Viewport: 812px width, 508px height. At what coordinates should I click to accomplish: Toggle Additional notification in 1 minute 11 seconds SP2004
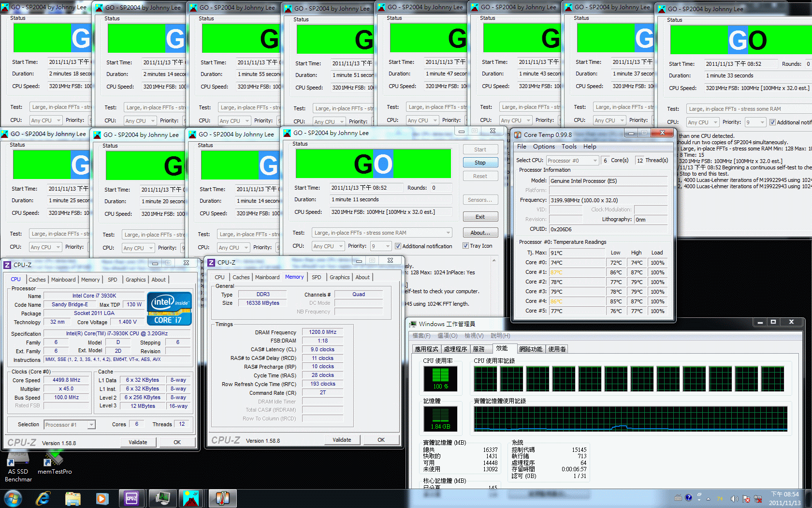tap(398, 246)
